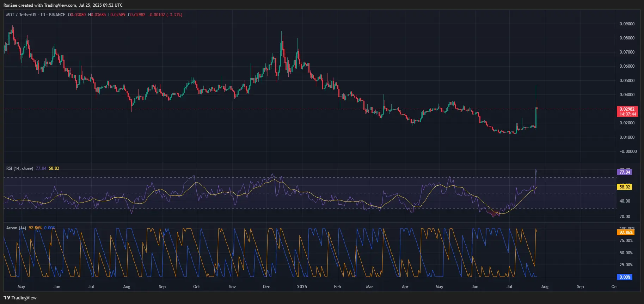
Task: Click the -0.00000 price scale label
Action: (x=628, y=151)
